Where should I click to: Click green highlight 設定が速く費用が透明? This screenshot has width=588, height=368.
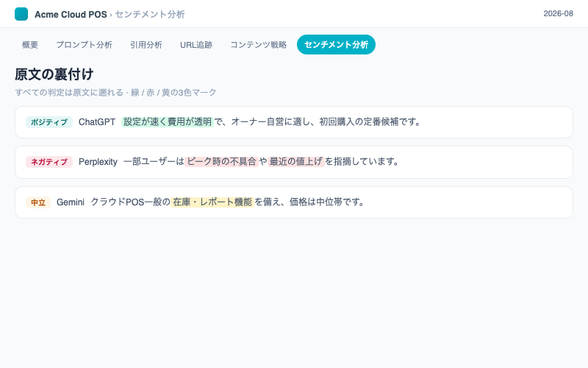pos(168,121)
